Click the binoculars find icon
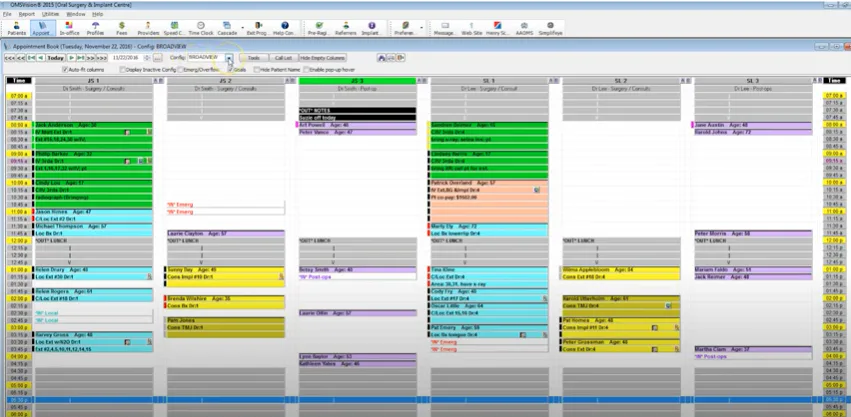This screenshot has width=851, height=417. click(x=382, y=58)
